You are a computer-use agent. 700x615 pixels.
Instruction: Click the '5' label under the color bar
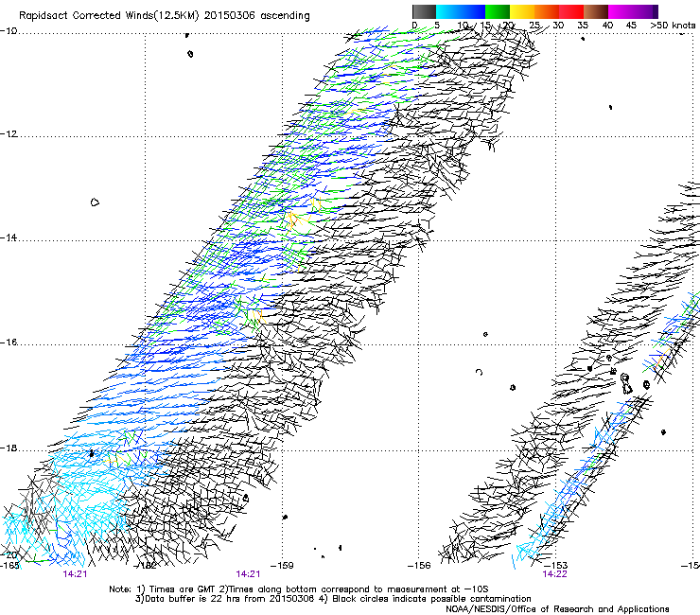(x=437, y=26)
